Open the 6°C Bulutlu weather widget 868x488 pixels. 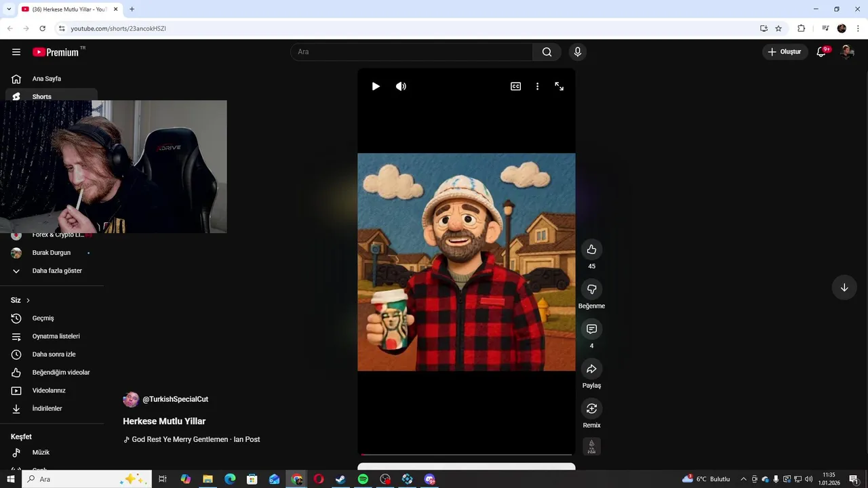(x=707, y=479)
